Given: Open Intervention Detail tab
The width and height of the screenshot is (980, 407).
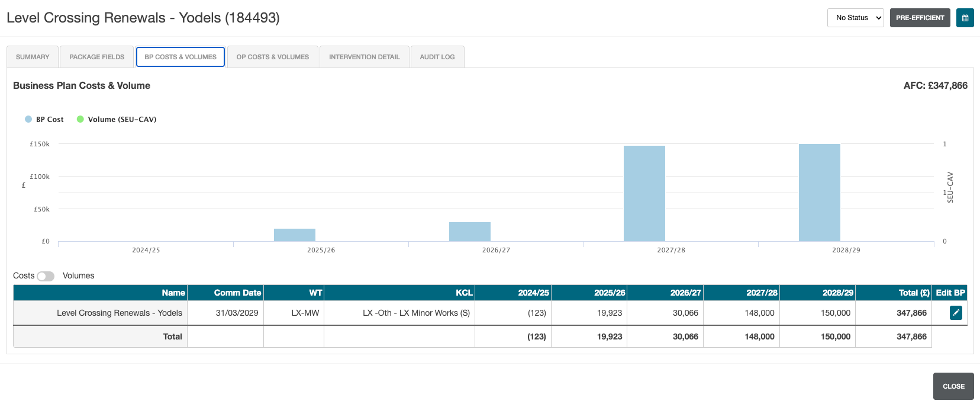Looking at the screenshot, I should point(365,57).
